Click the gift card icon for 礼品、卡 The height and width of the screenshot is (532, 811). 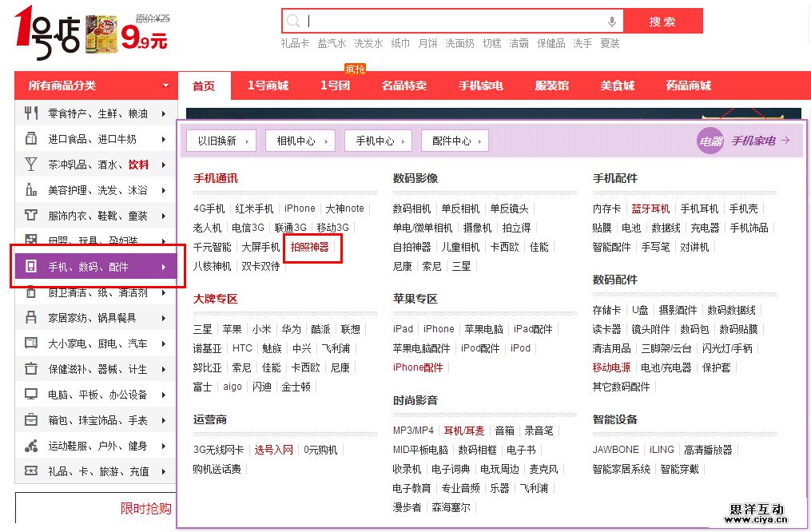pyautogui.click(x=31, y=470)
